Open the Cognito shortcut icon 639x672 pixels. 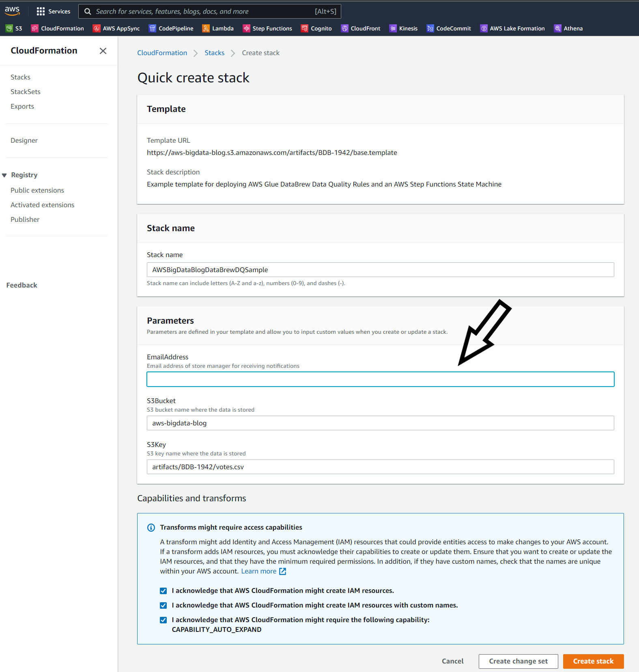tap(305, 28)
